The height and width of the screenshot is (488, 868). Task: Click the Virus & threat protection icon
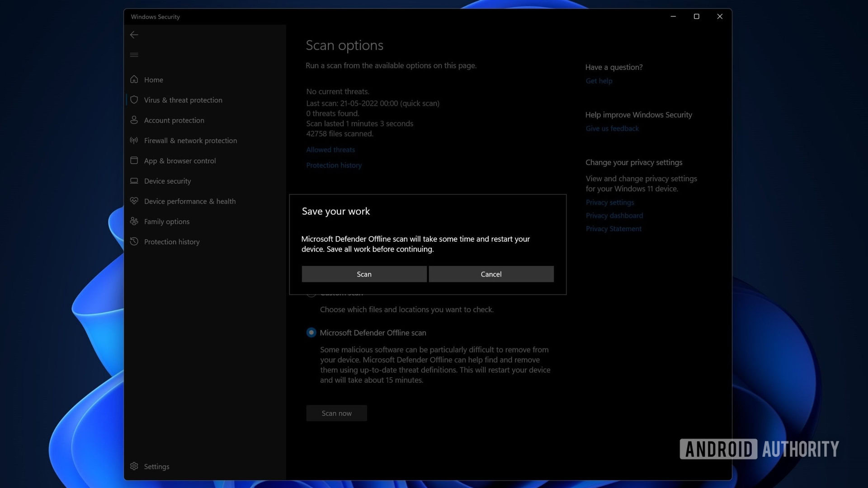point(134,99)
